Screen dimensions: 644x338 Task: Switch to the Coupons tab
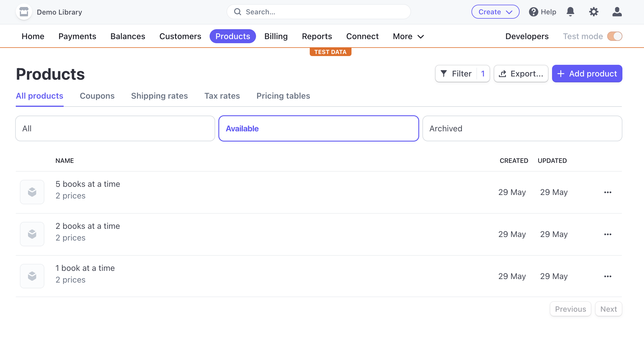pyautogui.click(x=97, y=96)
